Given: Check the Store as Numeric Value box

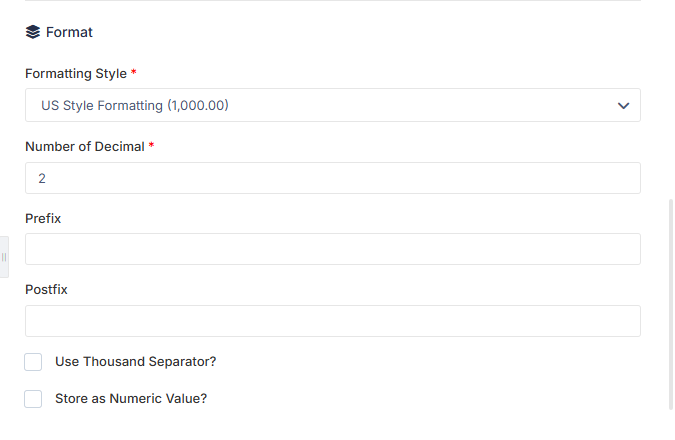Looking at the screenshot, I should (x=33, y=399).
